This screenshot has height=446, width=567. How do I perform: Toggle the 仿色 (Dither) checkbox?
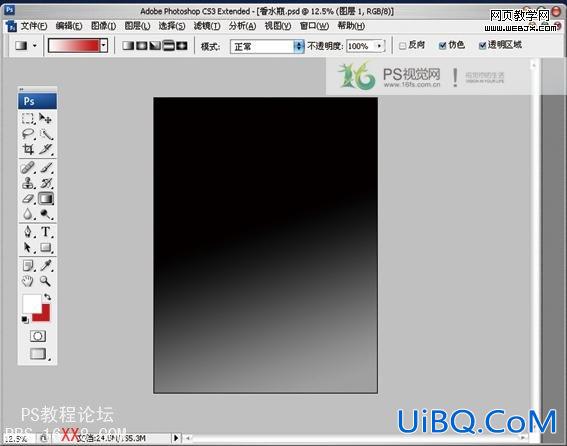(442, 46)
